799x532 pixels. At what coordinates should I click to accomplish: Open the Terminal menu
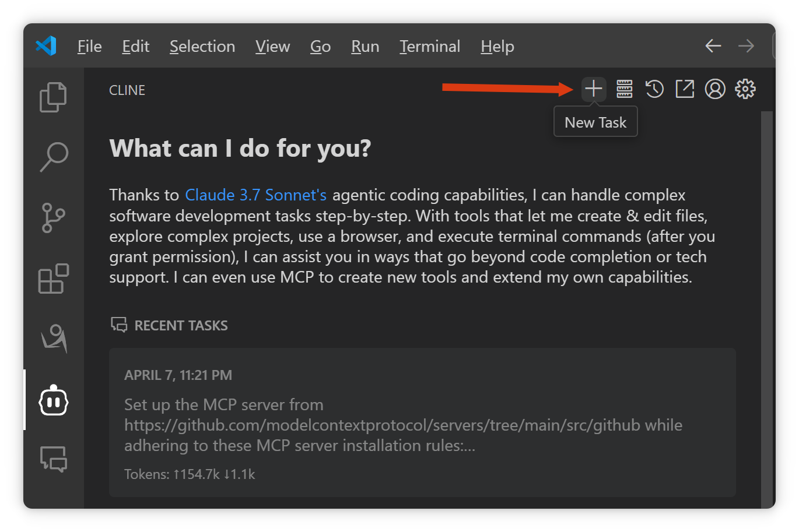point(430,47)
